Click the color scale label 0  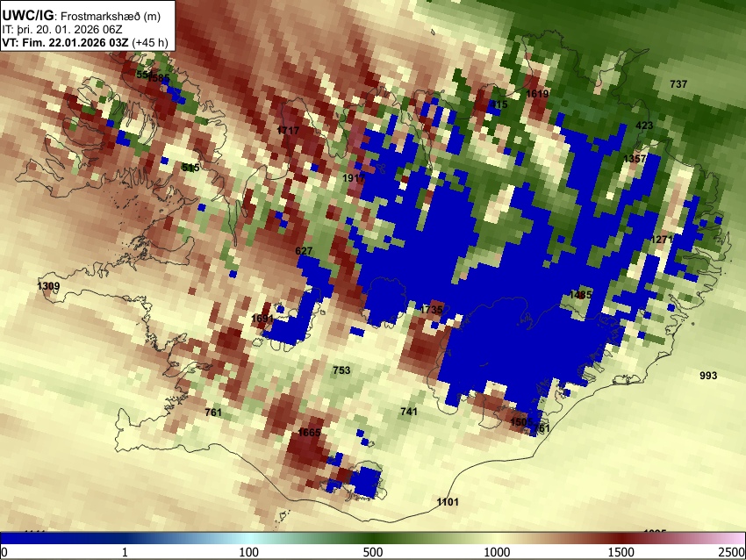coord(4,552)
